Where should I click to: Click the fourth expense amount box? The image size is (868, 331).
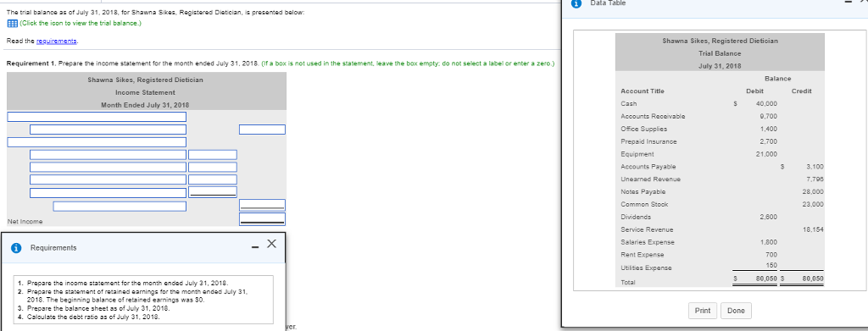tap(213, 192)
